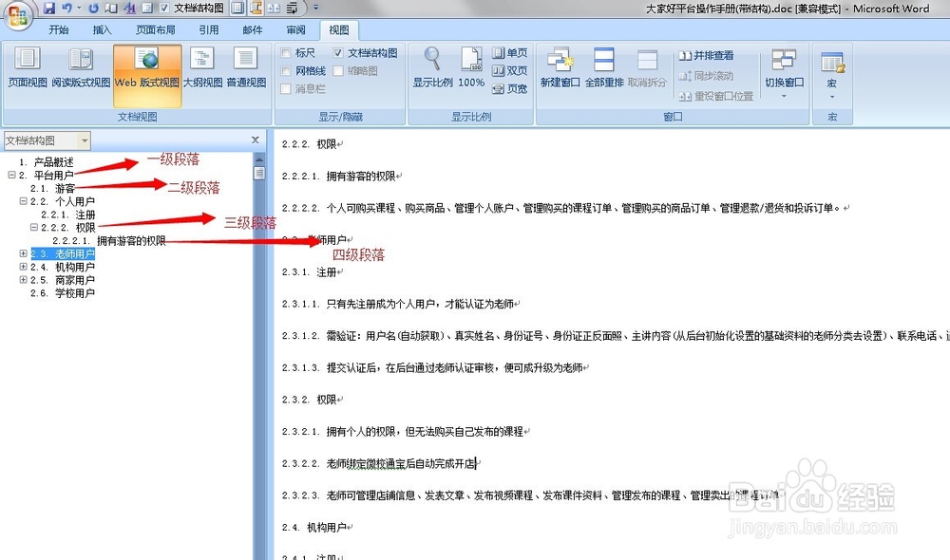Collapse the 2.2. 个人用户 node
The image size is (950, 560).
tap(23, 200)
